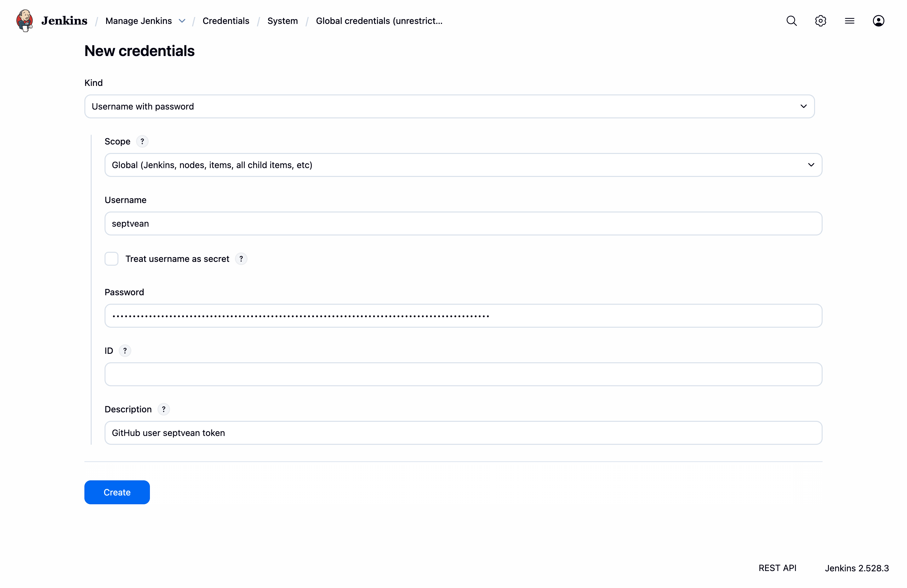
Task: Show help for the Description field
Action: 163,410
